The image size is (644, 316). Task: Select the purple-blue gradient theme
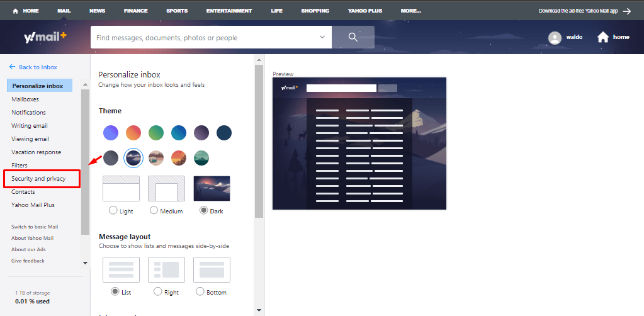point(111,133)
